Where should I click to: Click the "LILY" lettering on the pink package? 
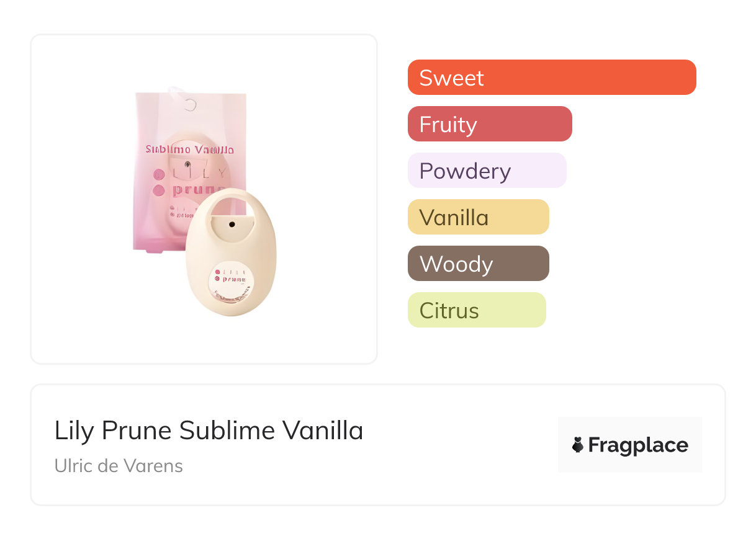[x=197, y=173]
